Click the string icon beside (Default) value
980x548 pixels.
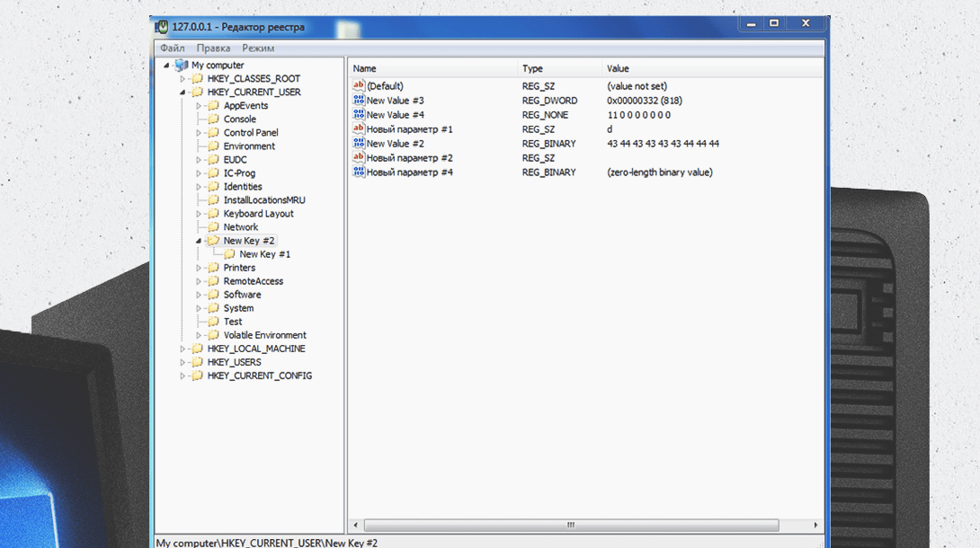coord(359,86)
